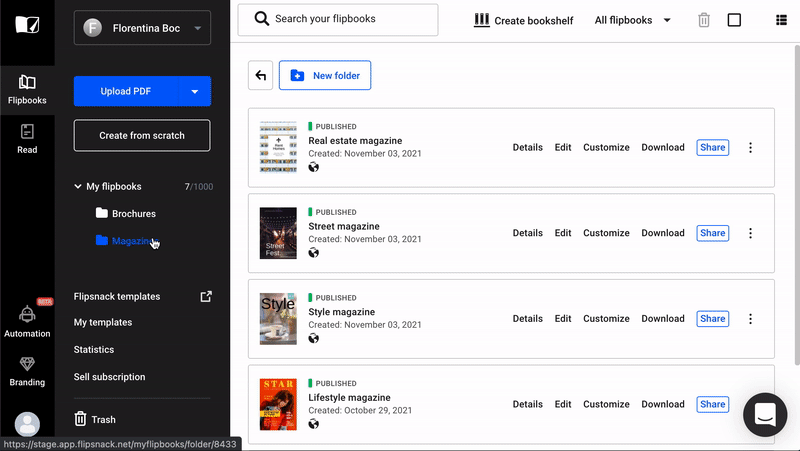Viewport: 800px width, 451px height.
Task: Share the Real estate magazine
Action: [x=713, y=147]
